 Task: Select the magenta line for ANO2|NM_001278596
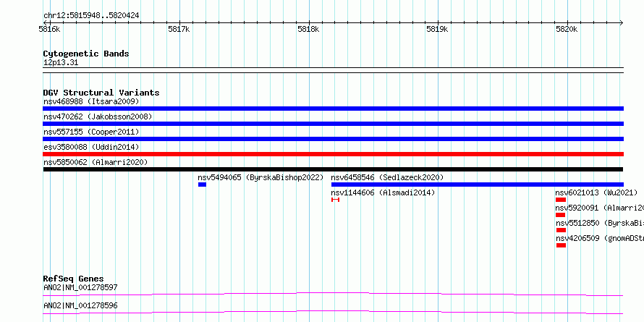[333, 312]
